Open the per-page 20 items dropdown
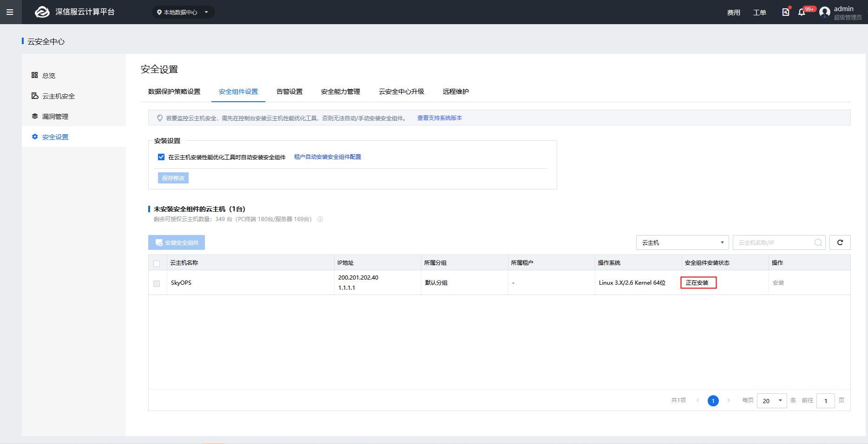Image resolution: width=868 pixels, height=444 pixels. click(x=772, y=401)
